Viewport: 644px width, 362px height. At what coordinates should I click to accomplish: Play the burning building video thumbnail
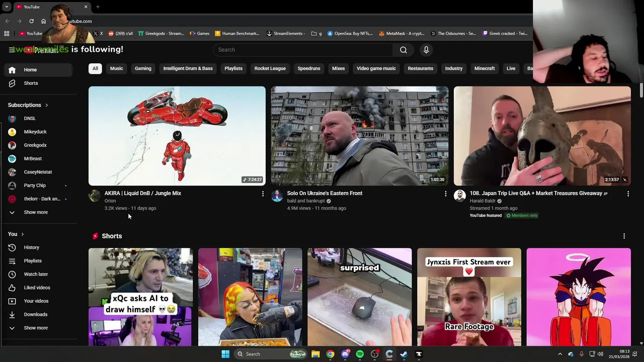[x=360, y=136]
